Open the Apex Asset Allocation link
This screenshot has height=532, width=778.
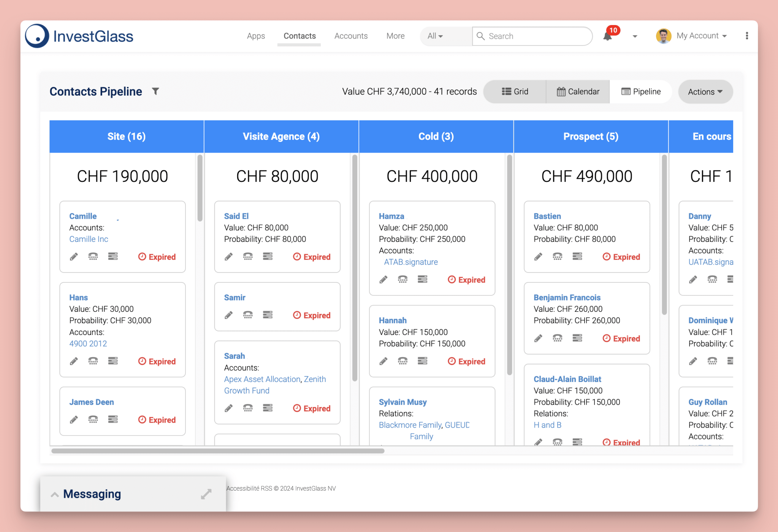261,379
